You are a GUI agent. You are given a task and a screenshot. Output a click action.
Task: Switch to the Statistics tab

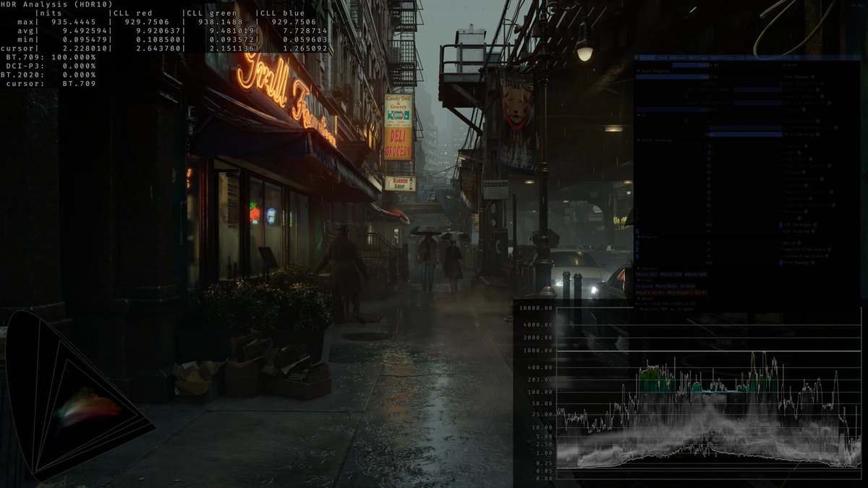(722, 57)
